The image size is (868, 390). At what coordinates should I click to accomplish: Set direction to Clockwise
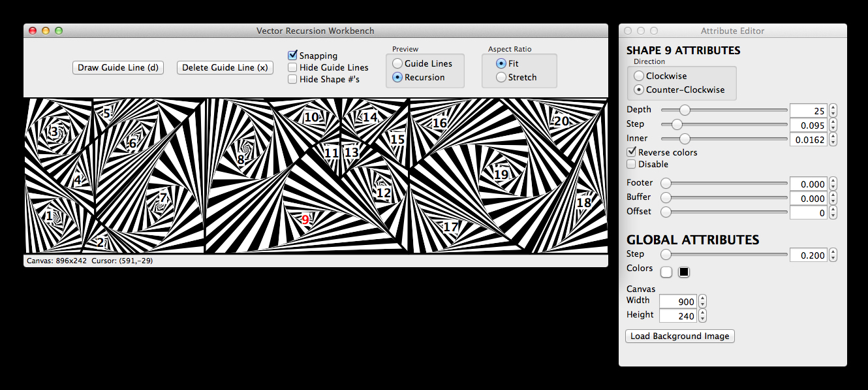(639, 76)
